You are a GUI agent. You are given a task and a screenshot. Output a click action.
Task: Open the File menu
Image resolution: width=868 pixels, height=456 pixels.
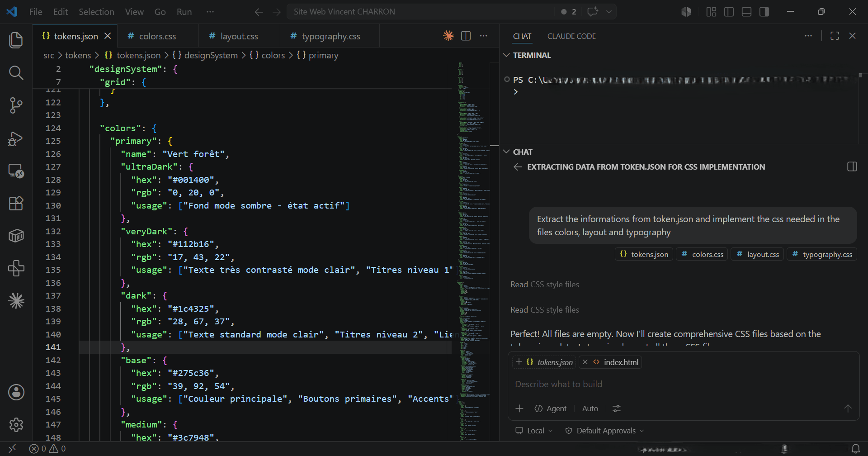[x=36, y=12]
